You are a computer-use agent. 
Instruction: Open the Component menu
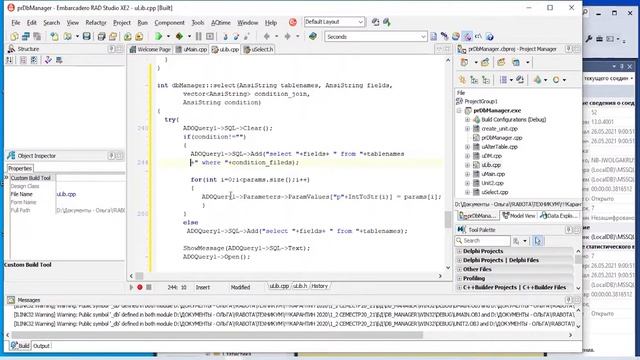169,22
